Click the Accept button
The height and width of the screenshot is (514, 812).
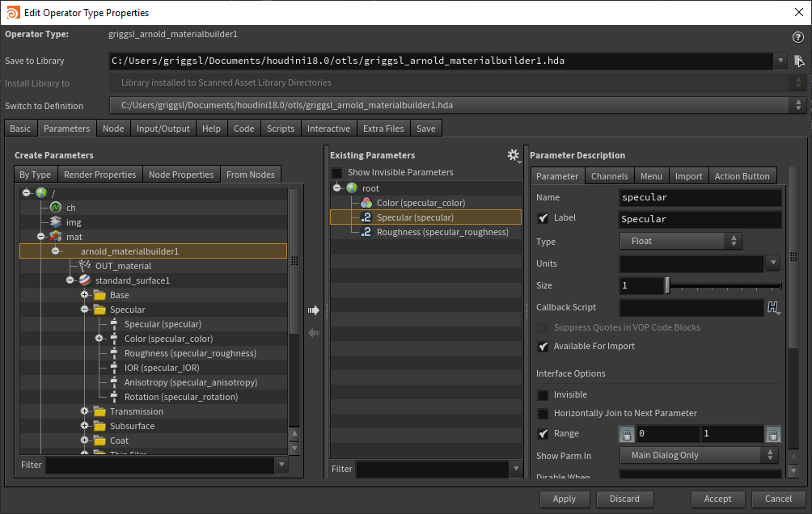tap(717, 499)
